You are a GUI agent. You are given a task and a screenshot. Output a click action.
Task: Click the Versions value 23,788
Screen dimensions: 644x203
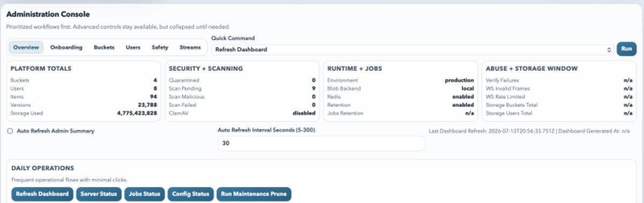pos(148,105)
